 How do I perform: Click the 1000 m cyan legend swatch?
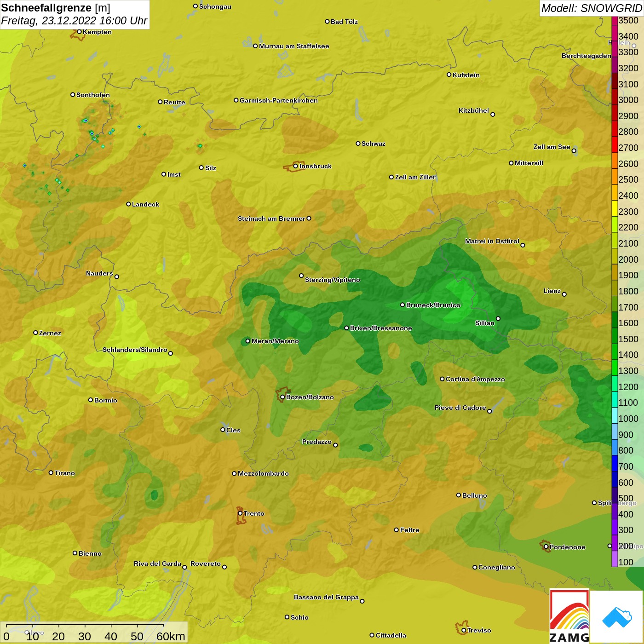615,415
